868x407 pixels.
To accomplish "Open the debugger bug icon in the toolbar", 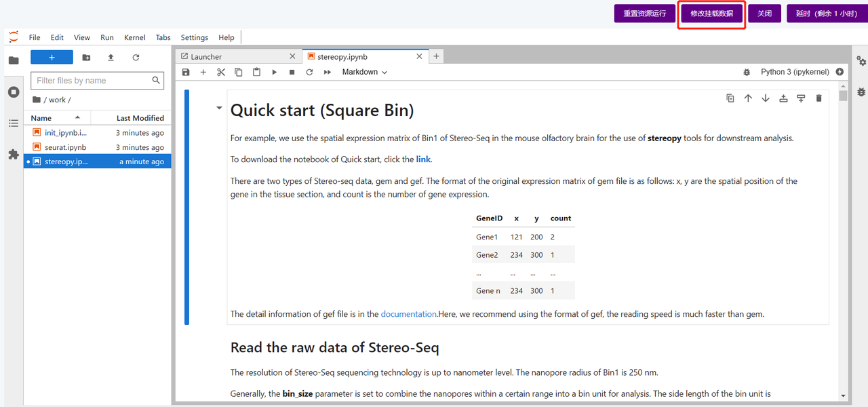I will click(x=747, y=72).
